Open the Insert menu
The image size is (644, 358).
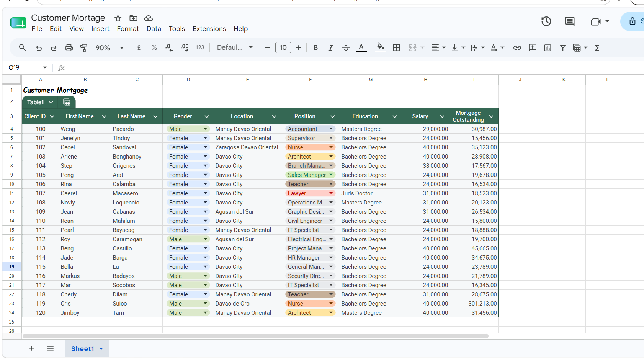pos(100,29)
